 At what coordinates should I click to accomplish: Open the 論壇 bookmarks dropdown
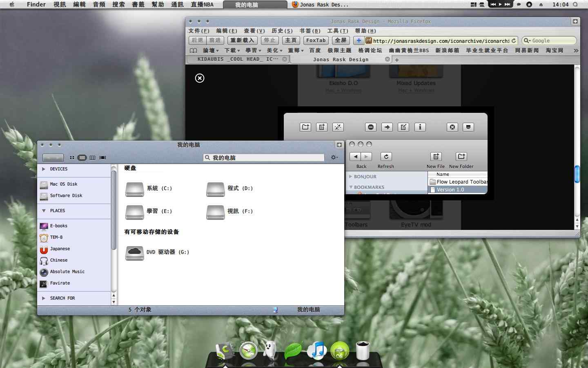click(x=211, y=50)
